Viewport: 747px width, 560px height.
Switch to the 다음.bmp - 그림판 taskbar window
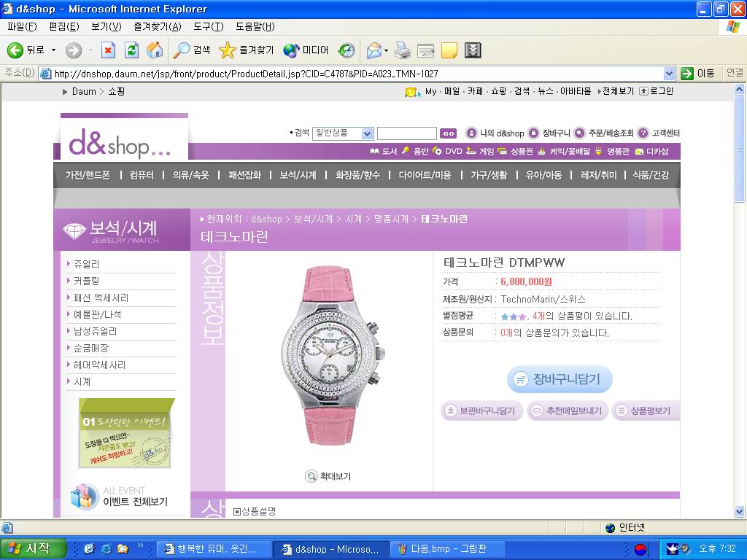[x=449, y=549]
